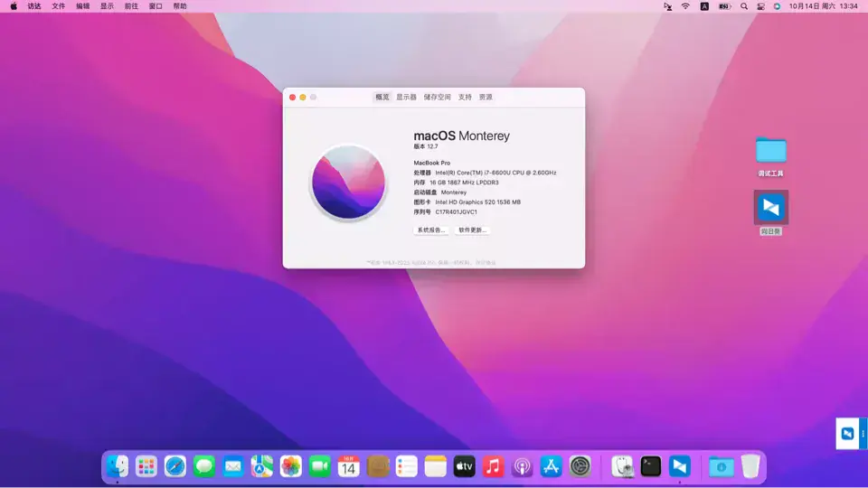Click the serial number C17R401JGVC1
This screenshot has height=488, width=868.
tap(456, 211)
